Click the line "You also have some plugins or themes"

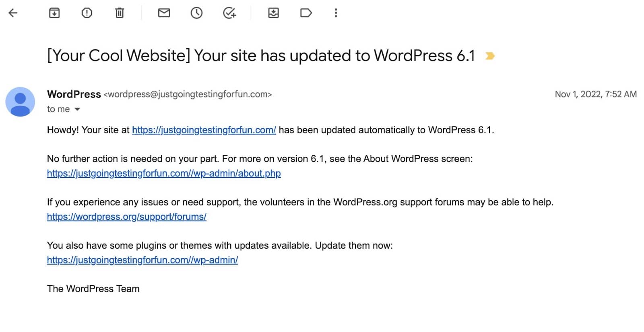(x=220, y=245)
